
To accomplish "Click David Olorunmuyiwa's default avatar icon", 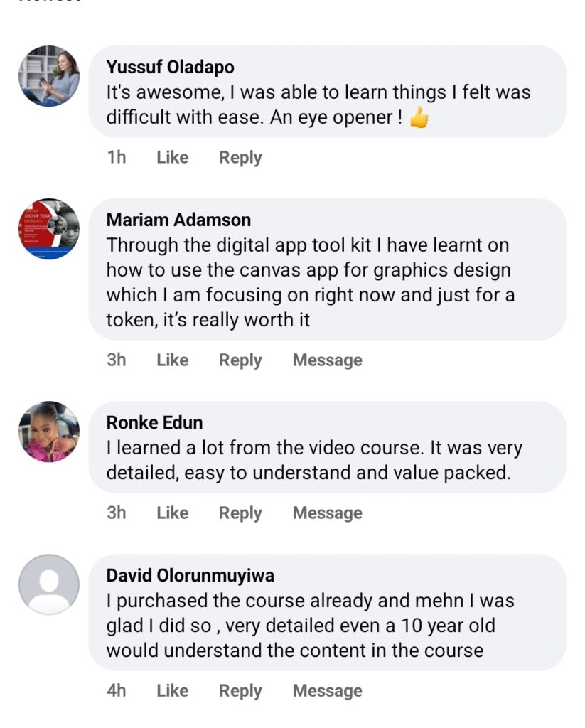I will (48, 584).
